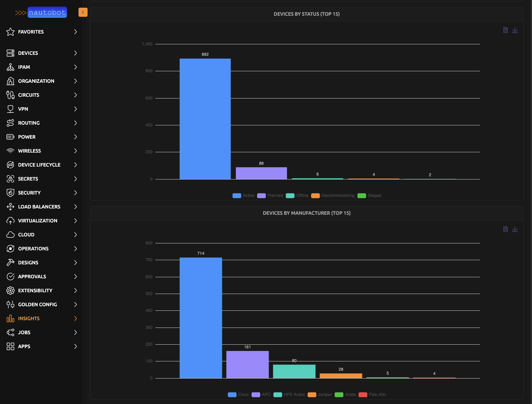The width and height of the screenshot is (532, 404).
Task: Expand the Organization menu chevron
Action: [x=75, y=81]
